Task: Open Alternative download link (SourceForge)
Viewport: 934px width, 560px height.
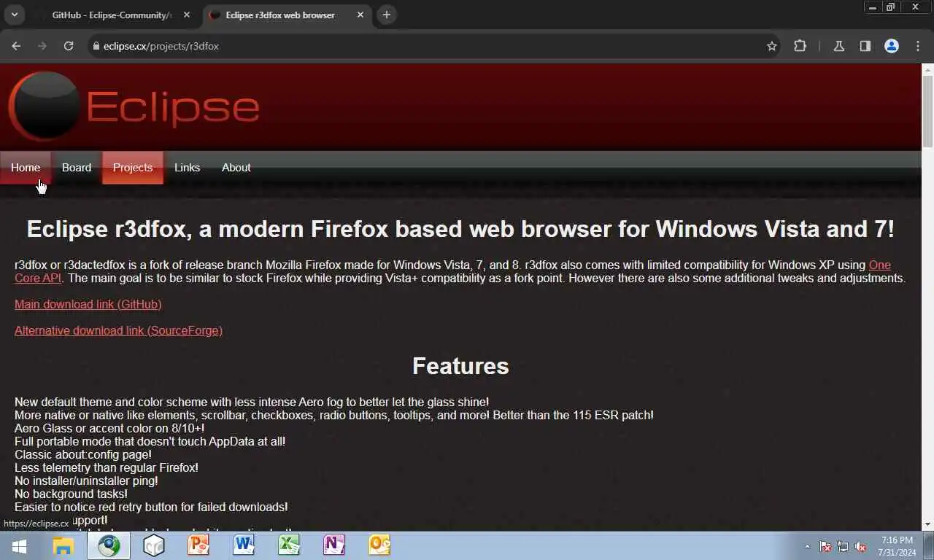Action: [118, 330]
